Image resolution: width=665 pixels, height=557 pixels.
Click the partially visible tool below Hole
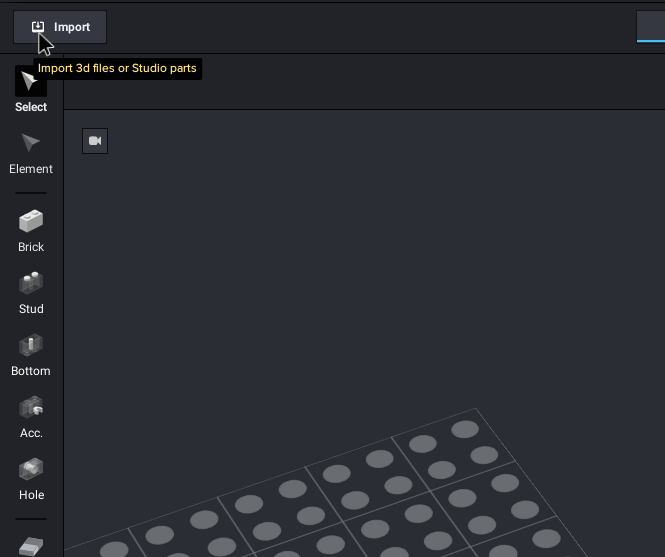tap(31, 546)
